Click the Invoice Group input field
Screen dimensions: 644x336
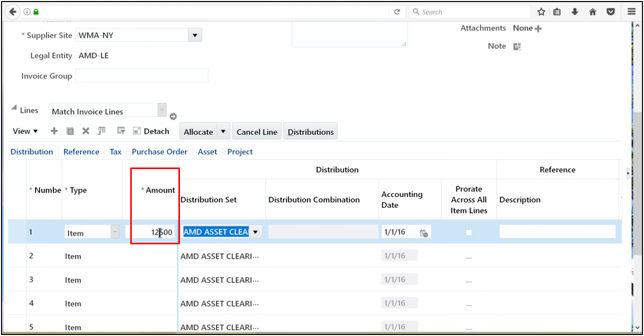(x=142, y=76)
